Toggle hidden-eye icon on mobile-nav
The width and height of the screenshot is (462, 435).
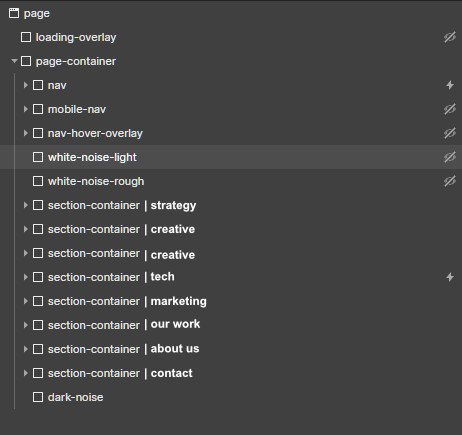[450, 109]
